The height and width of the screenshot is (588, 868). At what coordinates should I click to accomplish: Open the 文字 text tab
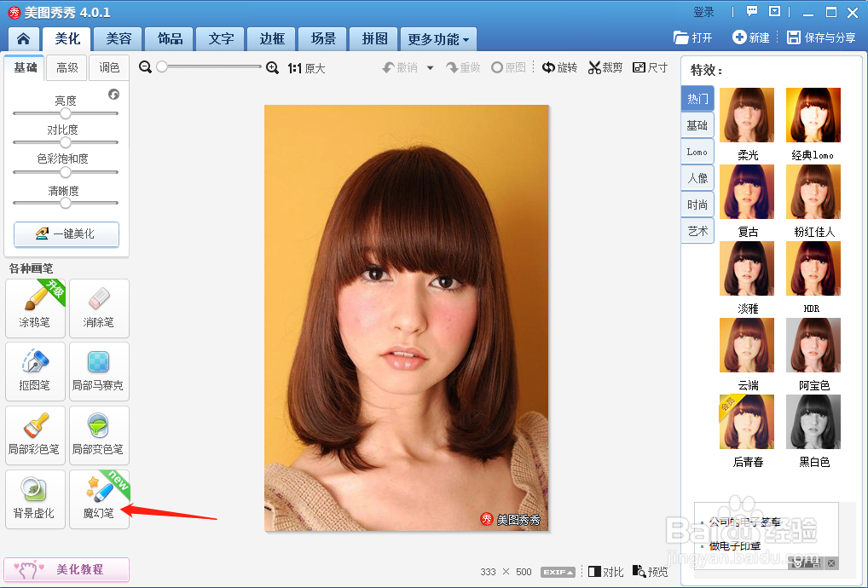click(x=221, y=38)
